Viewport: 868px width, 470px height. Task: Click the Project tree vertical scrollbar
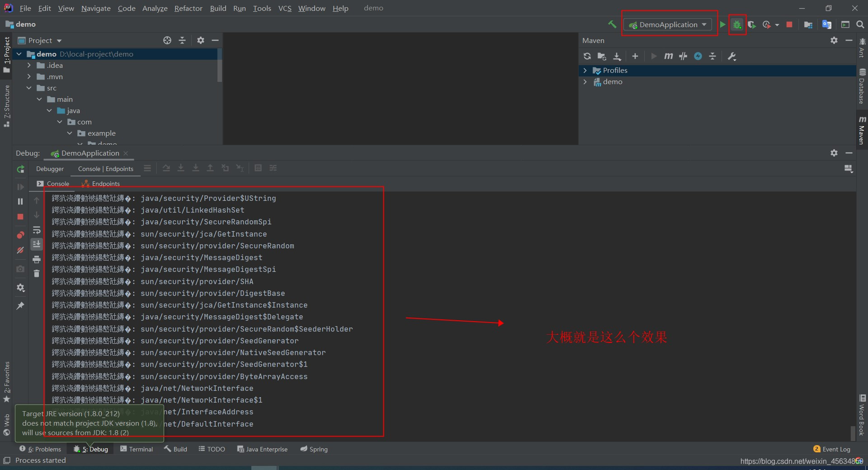tap(220, 66)
